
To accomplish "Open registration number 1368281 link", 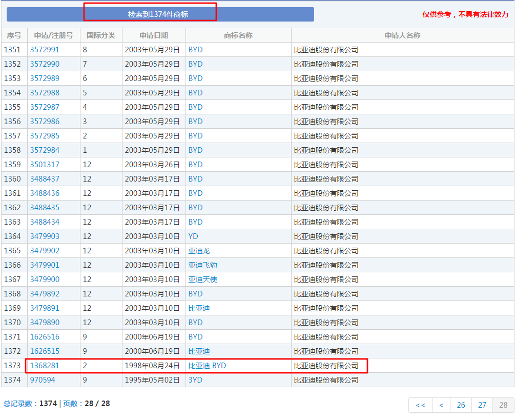I will [x=45, y=366].
